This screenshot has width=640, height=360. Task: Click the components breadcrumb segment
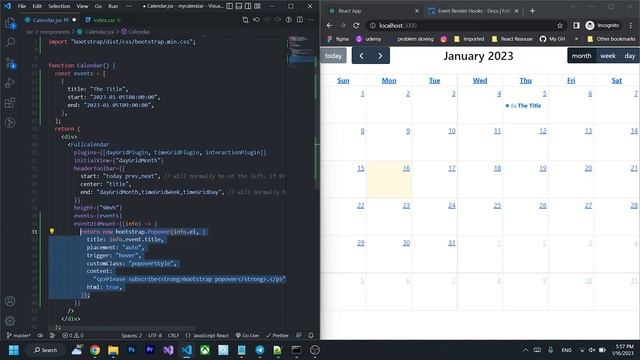[x=55, y=31]
